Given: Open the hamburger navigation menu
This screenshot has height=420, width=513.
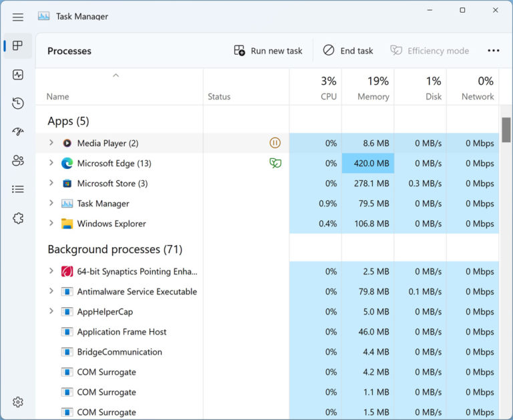Looking at the screenshot, I should pyautogui.click(x=18, y=17).
